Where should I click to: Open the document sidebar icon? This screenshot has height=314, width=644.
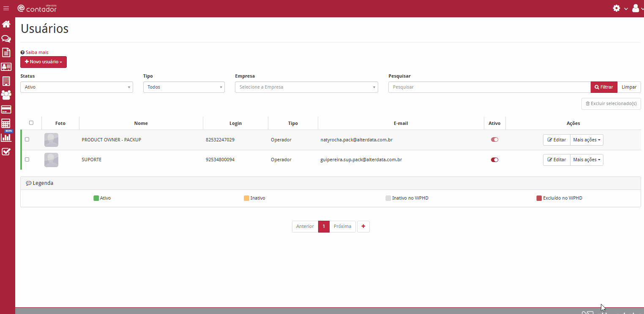tap(6, 52)
